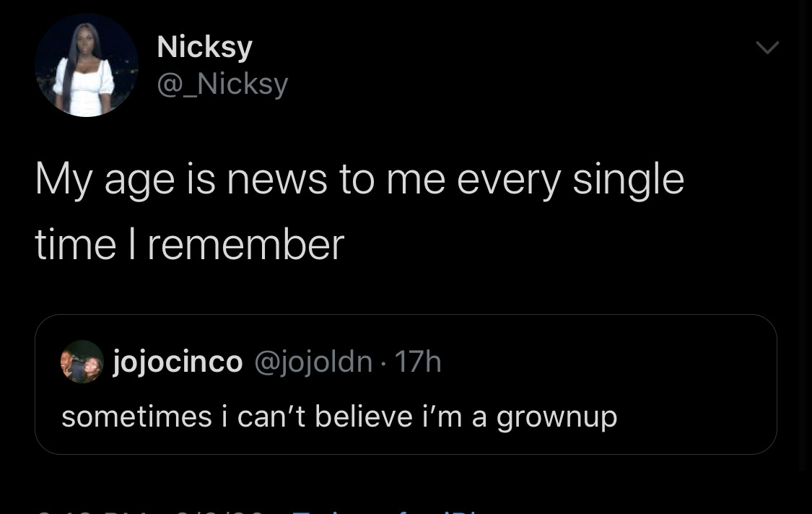
Task: Click the word 'single' in main tweet
Action: tap(628, 180)
